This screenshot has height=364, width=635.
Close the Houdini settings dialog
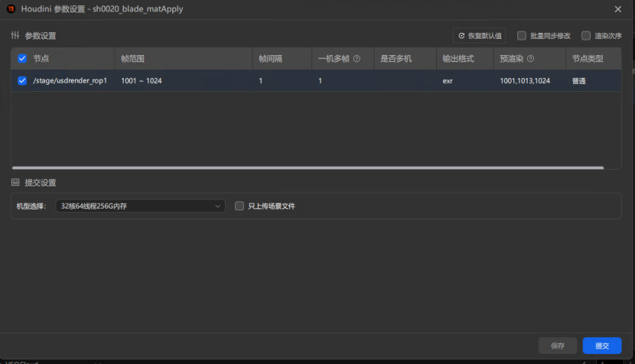pos(617,8)
